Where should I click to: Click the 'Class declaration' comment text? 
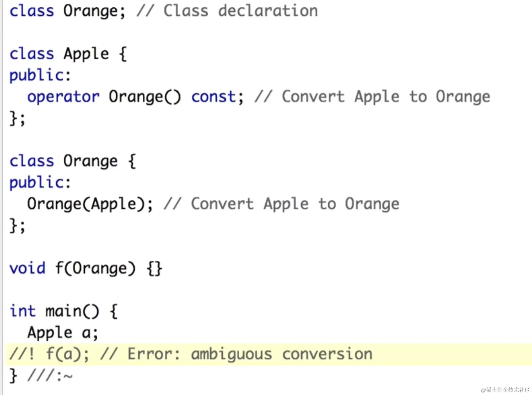pos(240,11)
